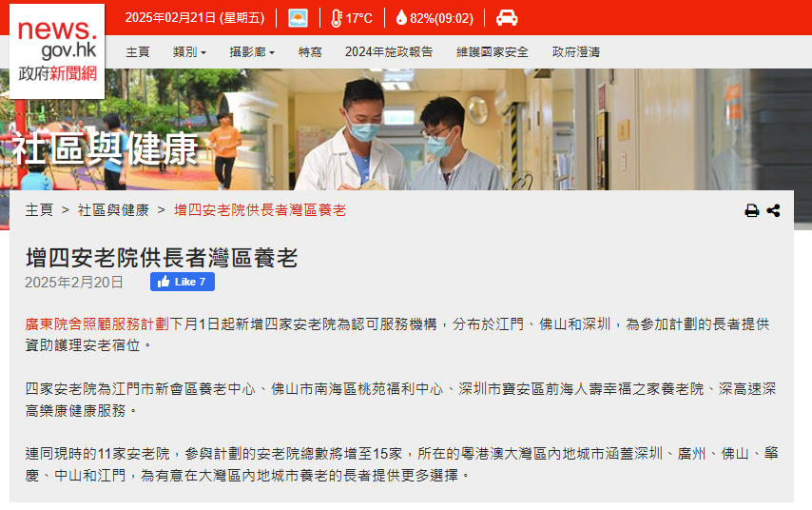
Task: Click 主頁 in the breadcrumb
Action: click(x=39, y=210)
